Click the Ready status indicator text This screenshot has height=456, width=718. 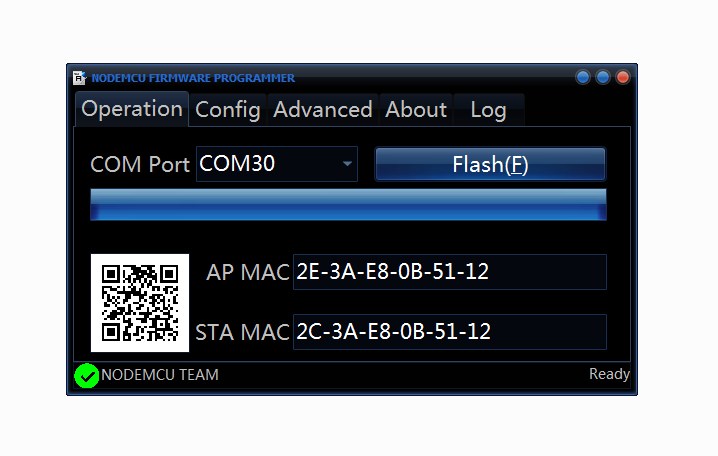coord(609,374)
